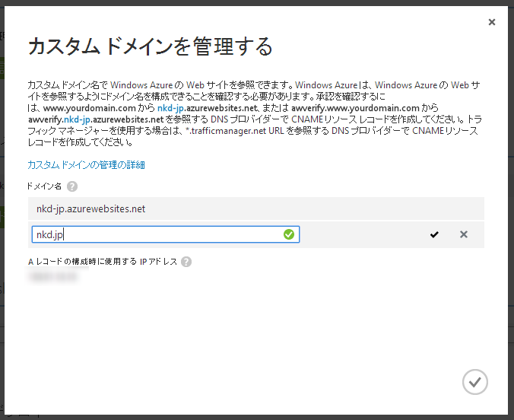Remove the nkd.jp entry with X icon
This screenshot has width=514, height=420.
tap(464, 234)
